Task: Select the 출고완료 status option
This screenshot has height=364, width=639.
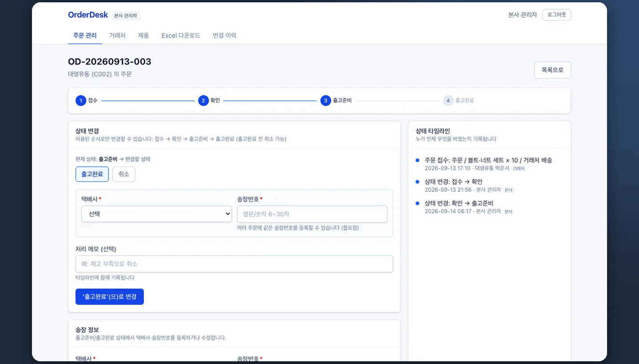Action: [x=92, y=174]
